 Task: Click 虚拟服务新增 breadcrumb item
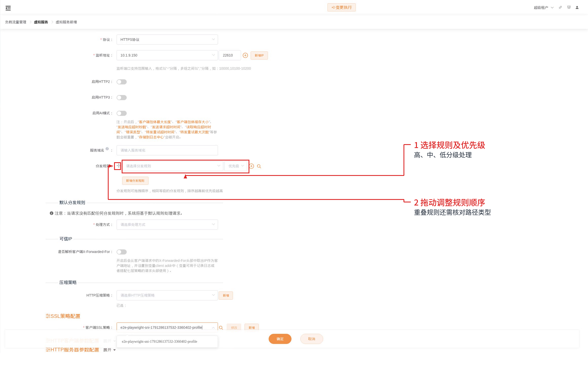tap(66, 22)
